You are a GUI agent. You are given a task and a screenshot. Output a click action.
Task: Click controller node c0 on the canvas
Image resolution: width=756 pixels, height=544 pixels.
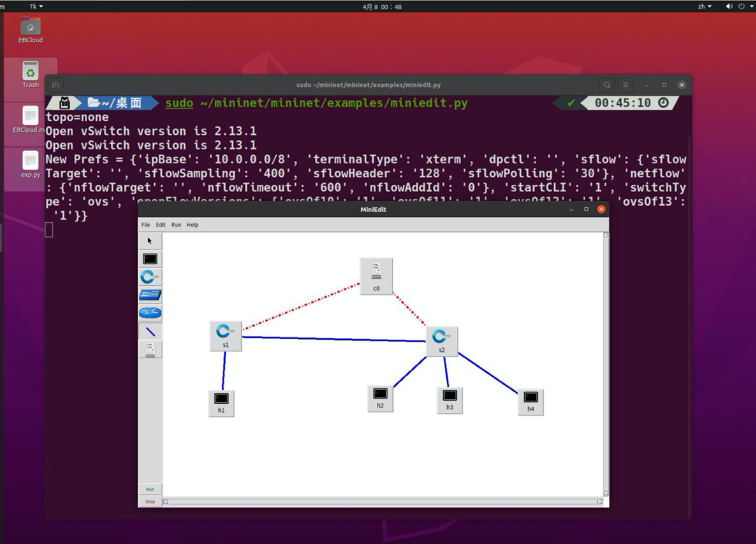coord(376,276)
